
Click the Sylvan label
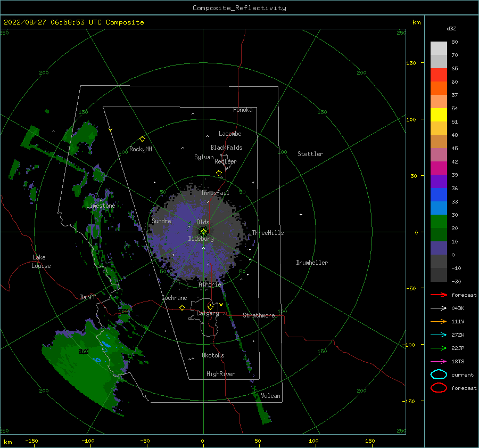204,157
